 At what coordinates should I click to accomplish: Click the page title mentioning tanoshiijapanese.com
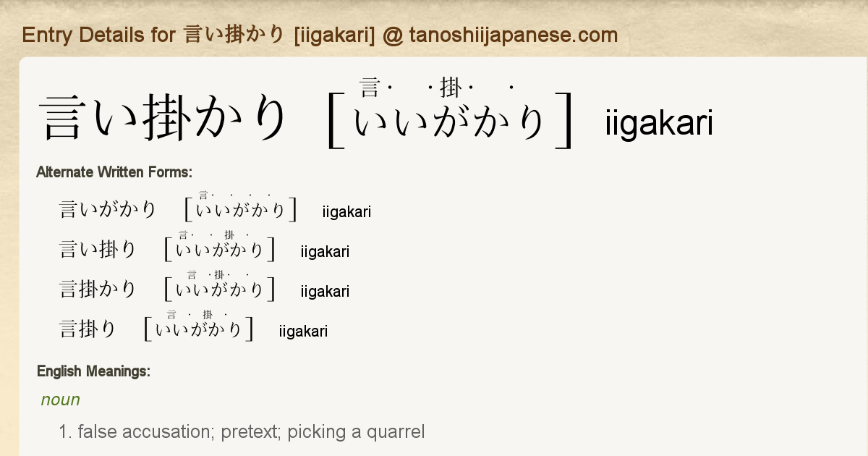coord(320,35)
